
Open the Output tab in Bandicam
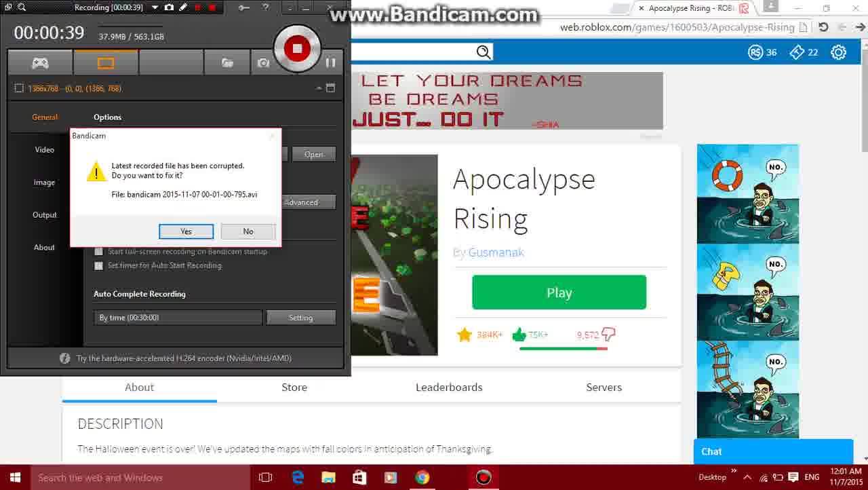click(x=45, y=214)
